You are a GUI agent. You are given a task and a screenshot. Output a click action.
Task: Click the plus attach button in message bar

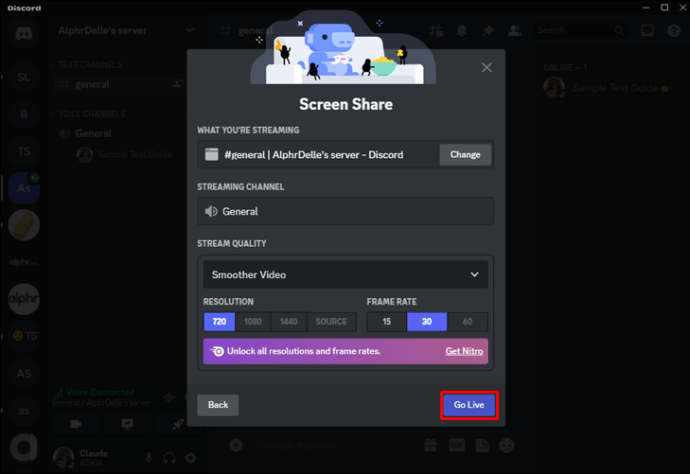[x=236, y=445]
